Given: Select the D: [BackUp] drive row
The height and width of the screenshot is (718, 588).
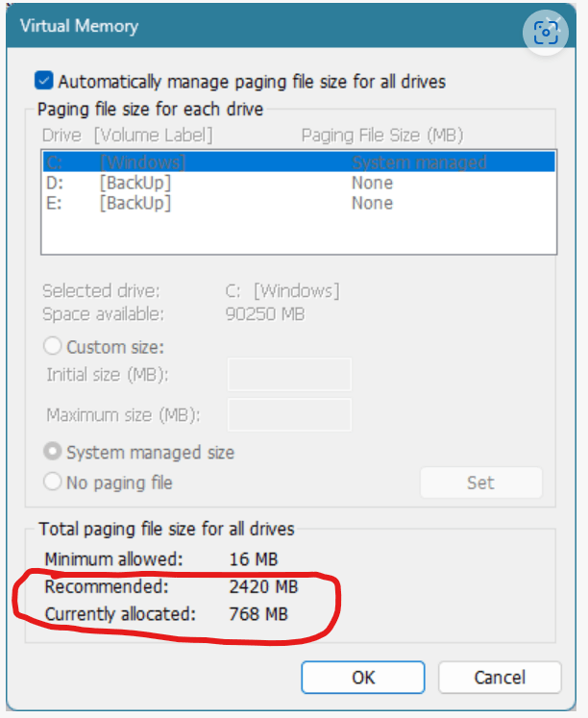Looking at the screenshot, I should (299, 183).
